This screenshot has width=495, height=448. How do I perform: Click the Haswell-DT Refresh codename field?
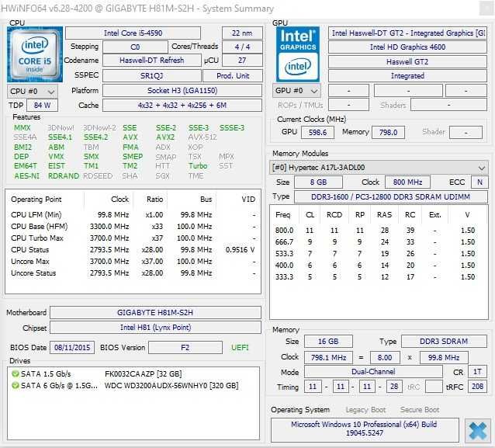coord(151,60)
